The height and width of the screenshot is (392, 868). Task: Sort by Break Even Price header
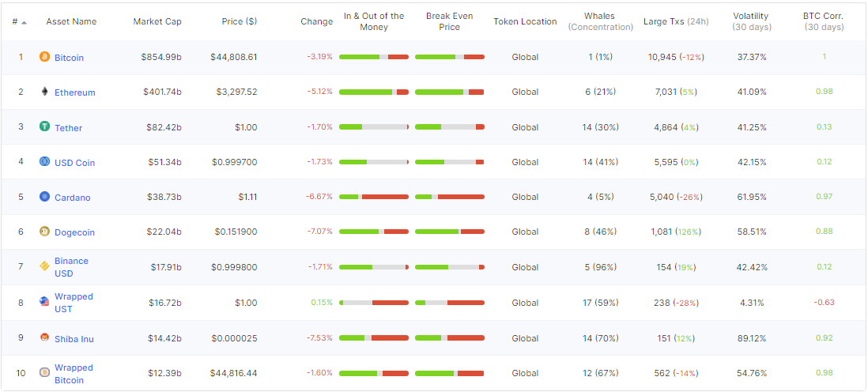pos(450,21)
